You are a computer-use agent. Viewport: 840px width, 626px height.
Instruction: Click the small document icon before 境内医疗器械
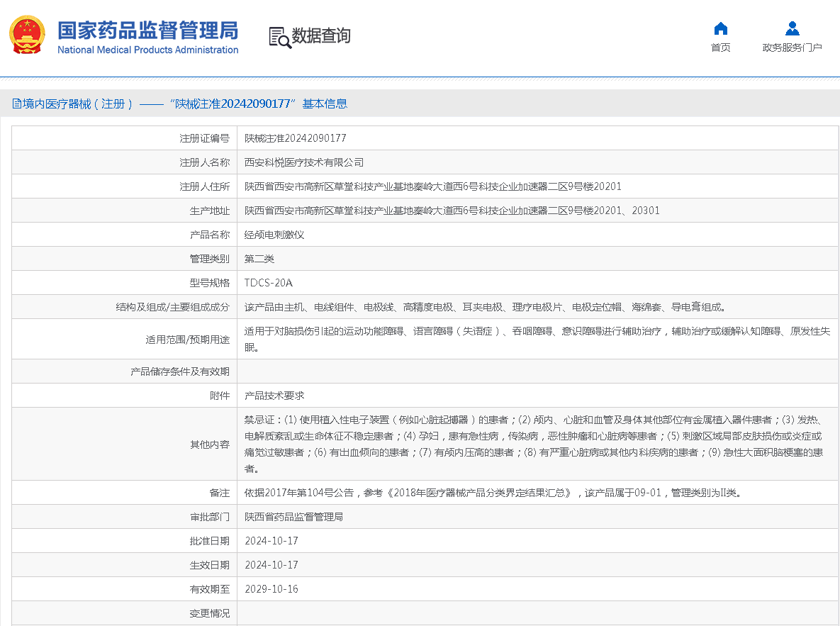click(x=16, y=104)
